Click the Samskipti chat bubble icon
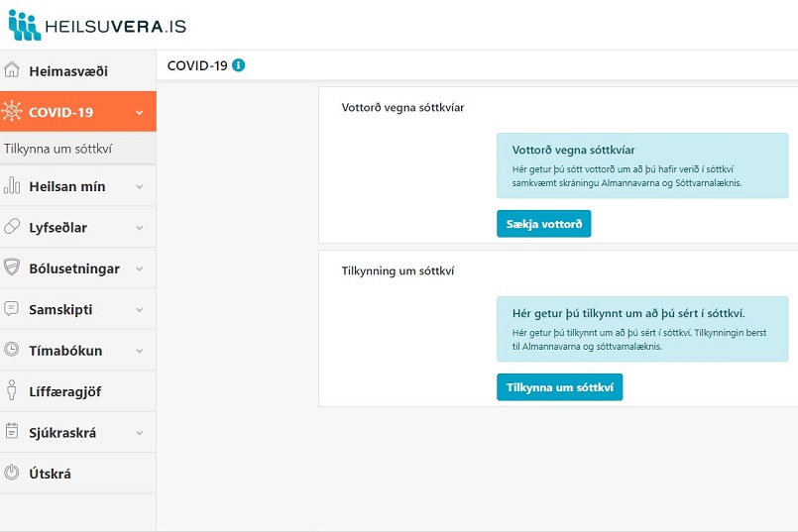798x532 pixels. 12,309
